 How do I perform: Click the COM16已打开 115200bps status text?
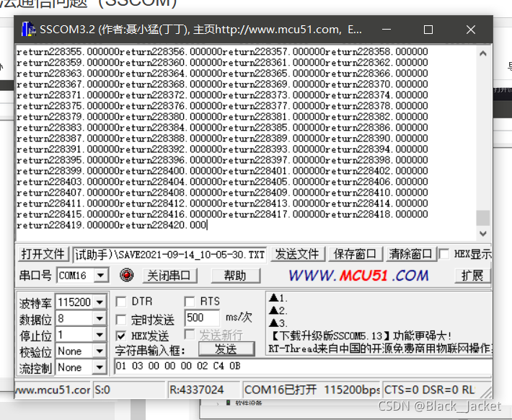(312, 390)
